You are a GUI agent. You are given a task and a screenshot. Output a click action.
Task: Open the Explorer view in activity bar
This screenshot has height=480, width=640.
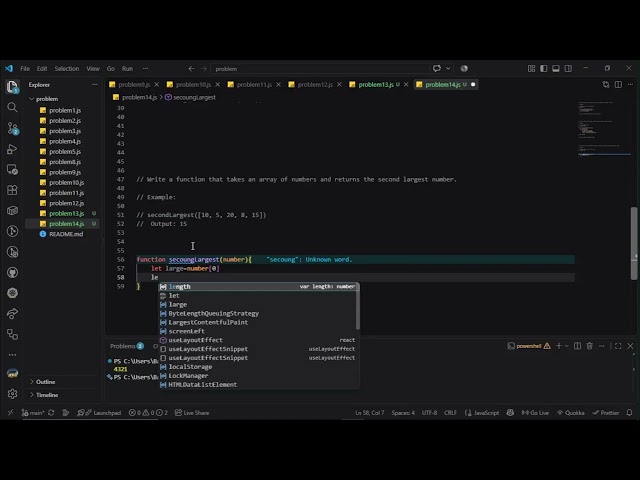pos(12,87)
